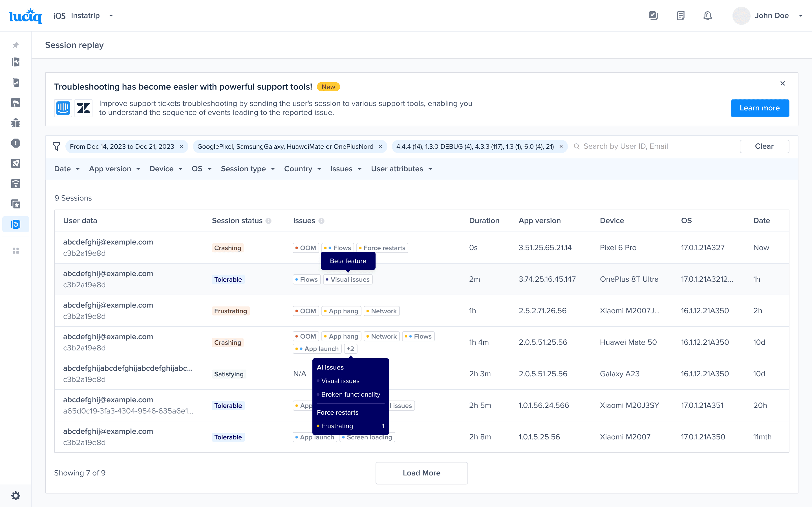Click the settings gear in sidebar
Image resolution: width=812 pixels, height=507 pixels.
pyautogui.click(x=16, y=496)
